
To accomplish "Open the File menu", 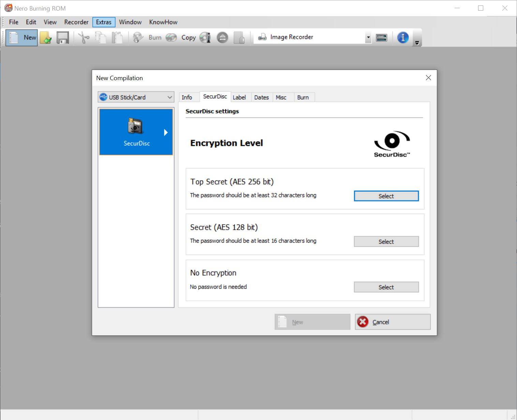I will [x=14, y=22].
